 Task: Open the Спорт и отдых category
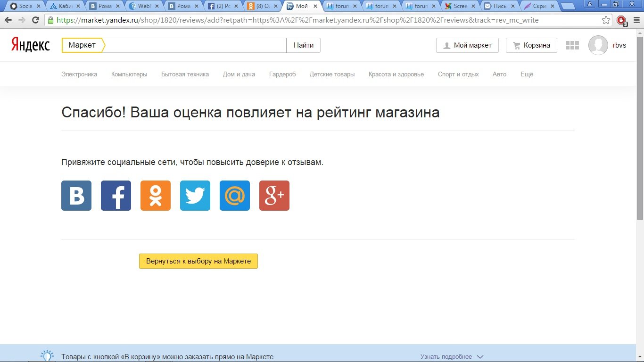pos(458,74)
